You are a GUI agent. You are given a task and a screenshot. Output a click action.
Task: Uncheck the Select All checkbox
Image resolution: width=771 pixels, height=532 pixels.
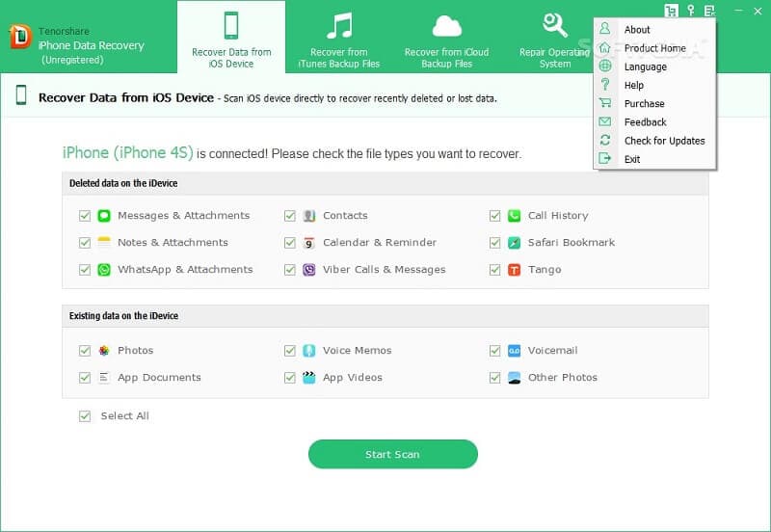(85, 416)
